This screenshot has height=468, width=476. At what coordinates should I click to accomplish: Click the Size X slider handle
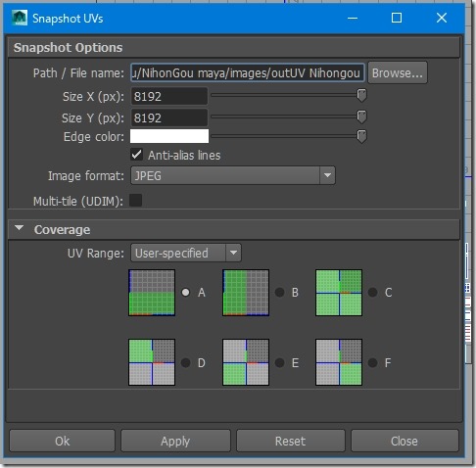coord(361,96)
